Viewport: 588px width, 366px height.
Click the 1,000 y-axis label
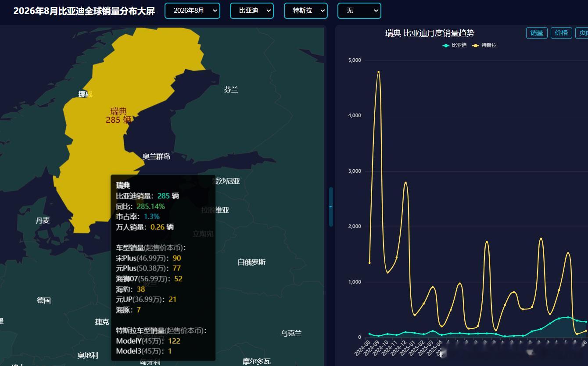[354, 282]
